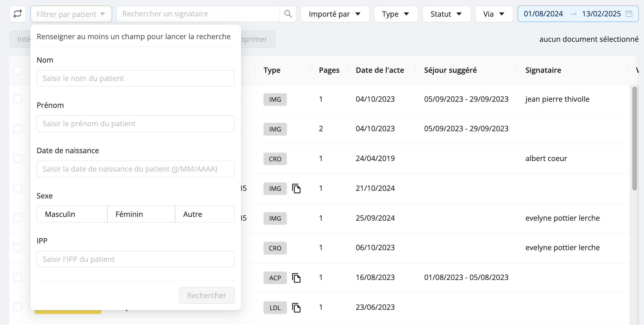Click the copy icon beside ACP badge
The width and height of the screenshot is (644, 325).
click(x=296, y=278)
